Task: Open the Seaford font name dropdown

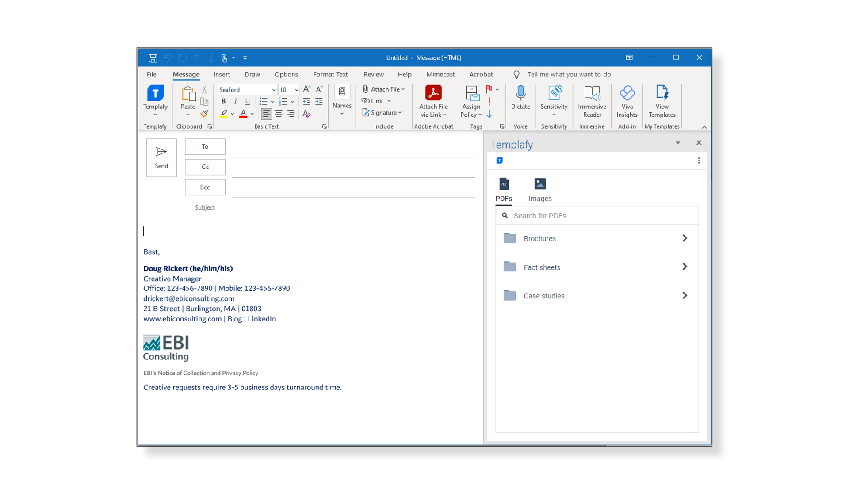Action: point(274,90)
